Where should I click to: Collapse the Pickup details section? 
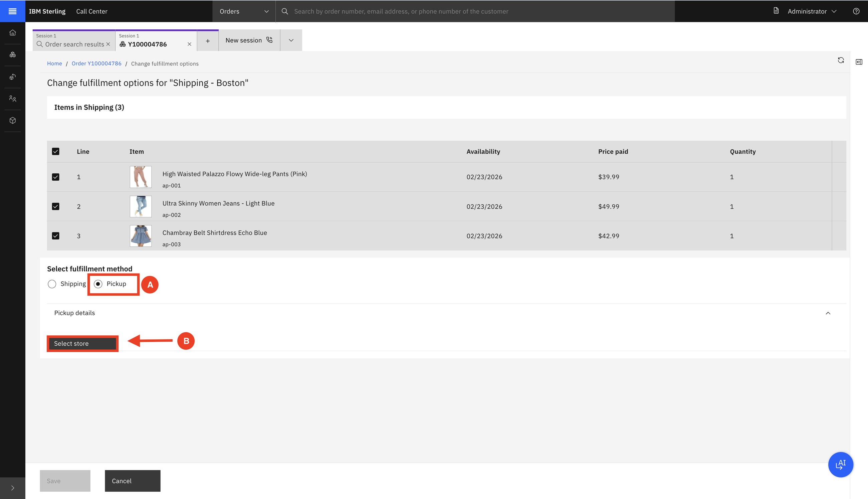tap(828, 313)
